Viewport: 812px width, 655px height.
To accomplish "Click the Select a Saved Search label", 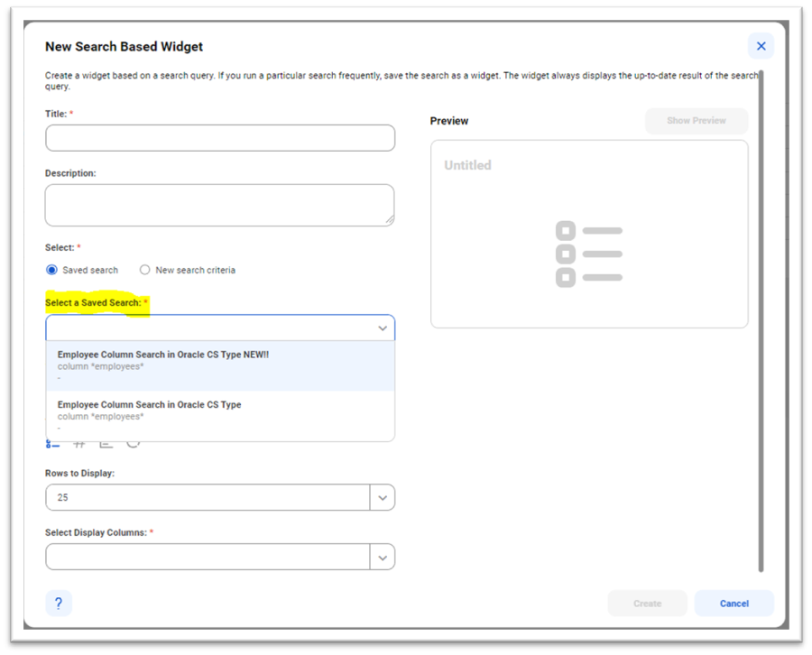I will (x=93, y=303).
